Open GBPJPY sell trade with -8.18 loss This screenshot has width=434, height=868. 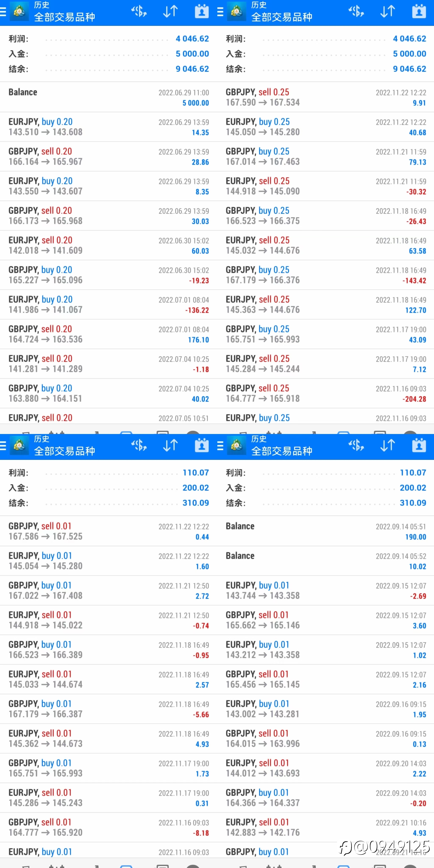point(108,828)
